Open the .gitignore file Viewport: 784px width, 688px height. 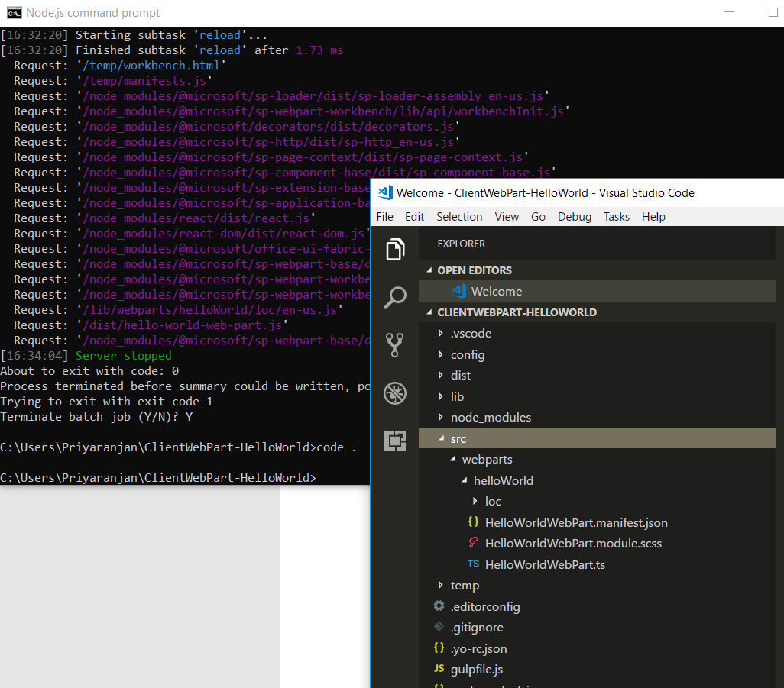(477, 628)
